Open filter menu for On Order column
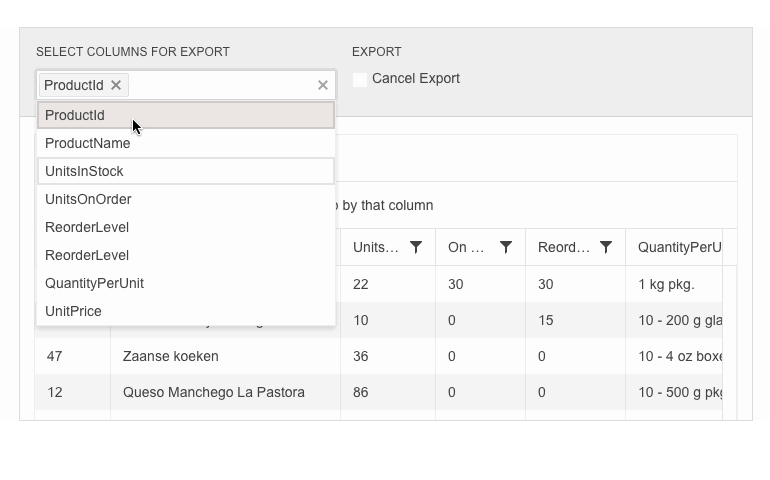The height and width of the screenshot is (480, 770). [x=506, y=247]
